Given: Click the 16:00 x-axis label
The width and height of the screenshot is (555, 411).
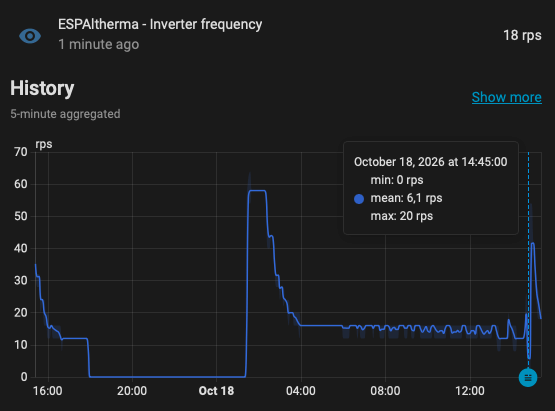Looking at the screenshot, I should pyautogui.click(x=47, y=391).
